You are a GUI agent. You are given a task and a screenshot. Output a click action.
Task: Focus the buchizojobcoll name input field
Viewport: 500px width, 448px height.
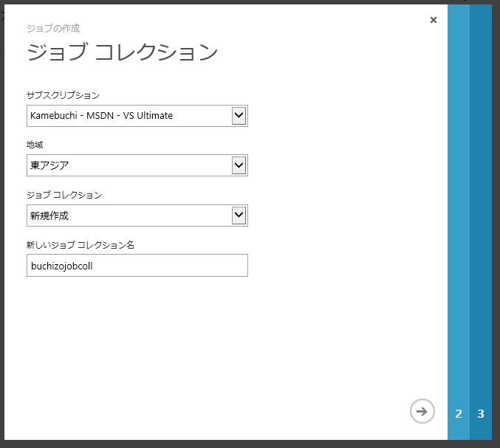(x=137, y=266)
